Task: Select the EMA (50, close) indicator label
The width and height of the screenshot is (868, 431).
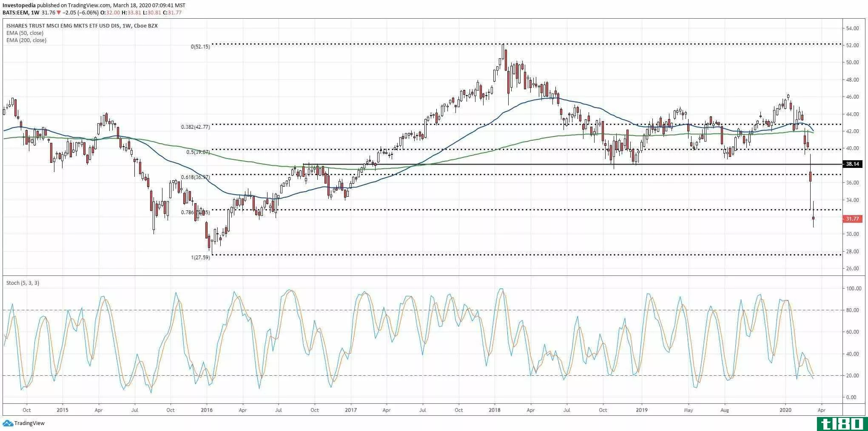Action: 25,33
